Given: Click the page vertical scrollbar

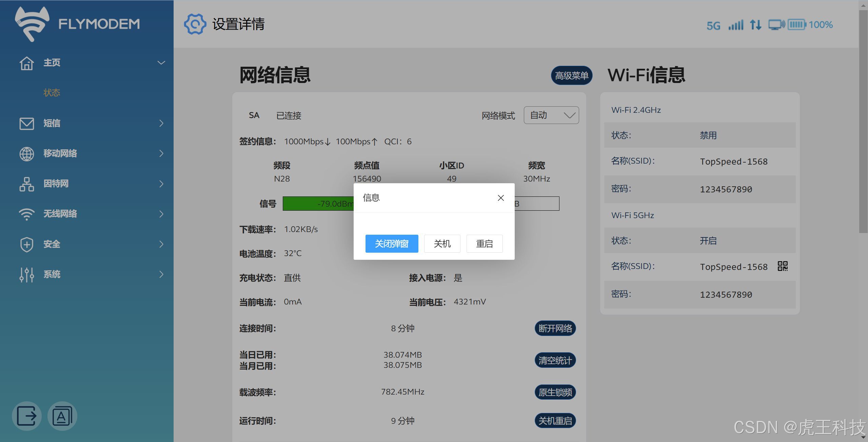Looking at the screenshot, I should (863, 122).
